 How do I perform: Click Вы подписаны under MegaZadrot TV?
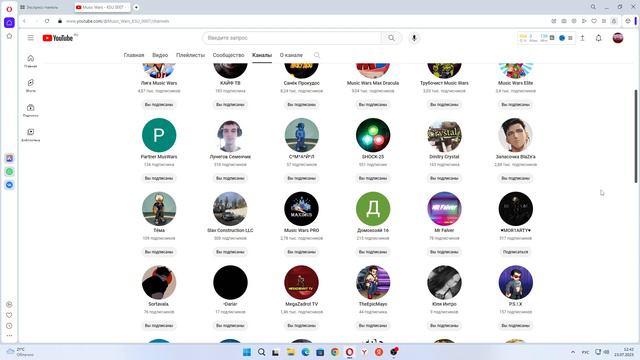(x=301, y=326)
